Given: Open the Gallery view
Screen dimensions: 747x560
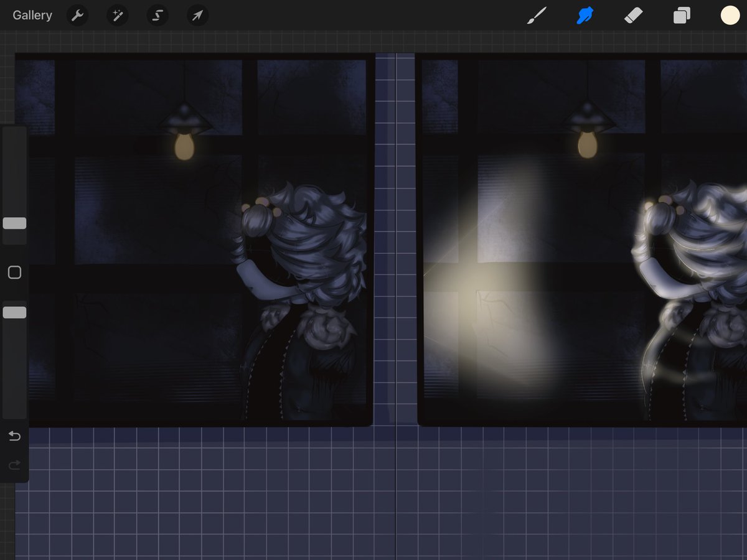Looking at the screenshot, I should click(32, 16).
